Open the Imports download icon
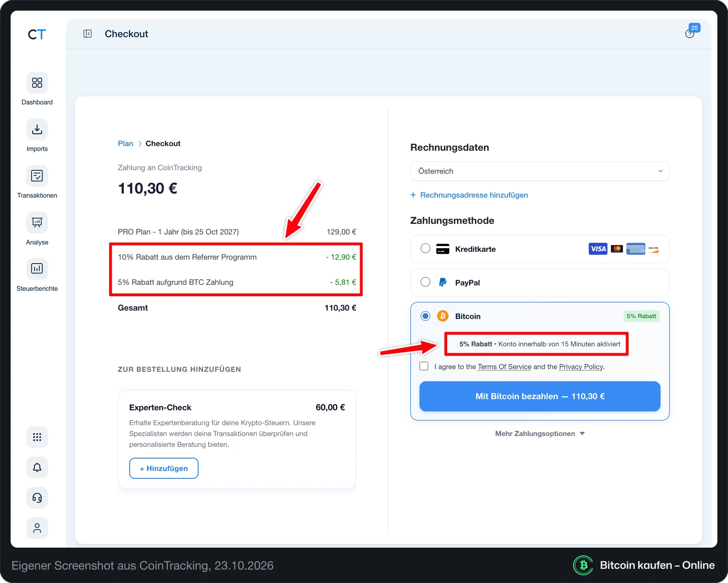Image resolution: width=728 pixels, height=583 pixels. point(37,129)
